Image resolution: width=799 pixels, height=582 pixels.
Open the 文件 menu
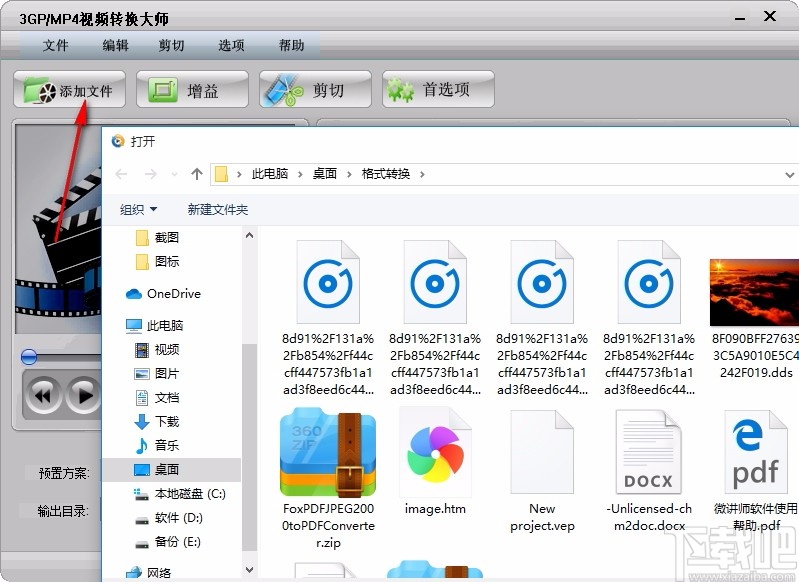tap(55, 45)
